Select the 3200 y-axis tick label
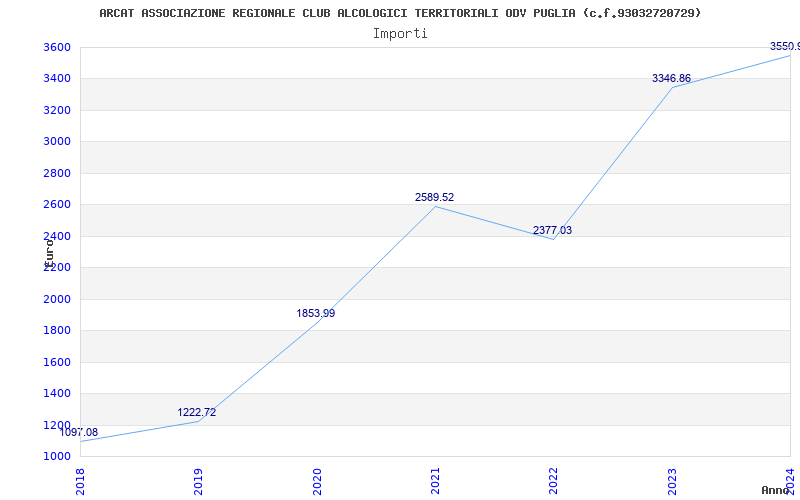 (57, 110)
